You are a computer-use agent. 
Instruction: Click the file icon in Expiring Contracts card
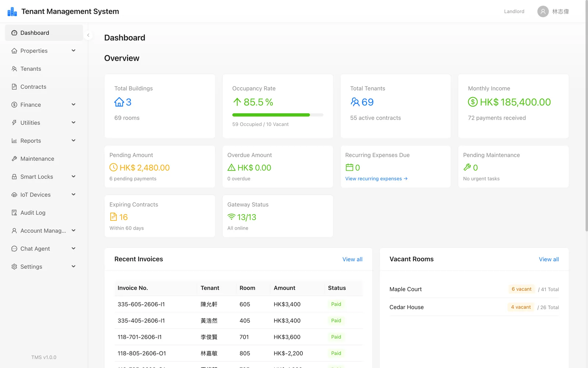coord(114,217)
